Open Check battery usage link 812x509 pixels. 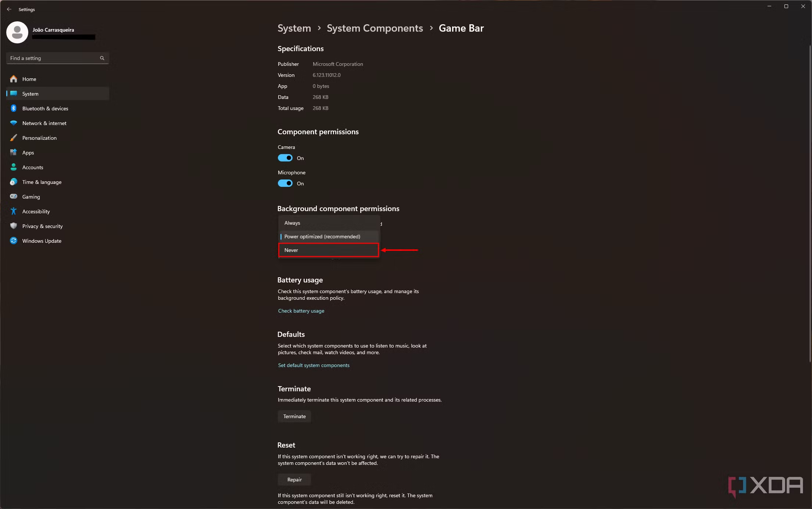pos(301,311)
